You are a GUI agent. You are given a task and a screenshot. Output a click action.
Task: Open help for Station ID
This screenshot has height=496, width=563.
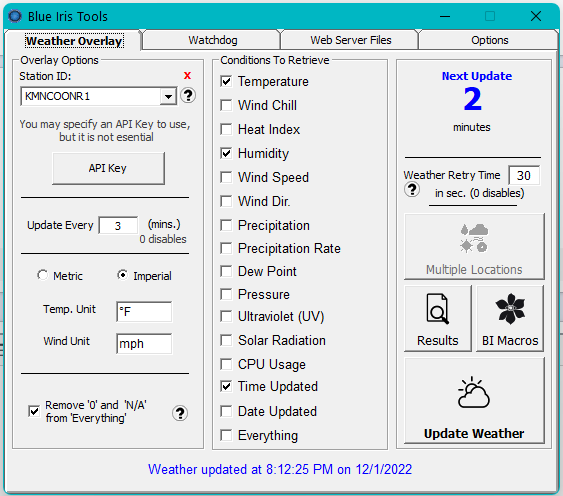(x=188, y=96)
